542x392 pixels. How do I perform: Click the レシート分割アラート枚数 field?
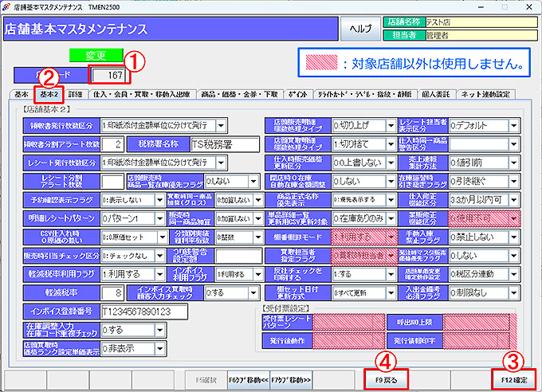click(112, 182)
